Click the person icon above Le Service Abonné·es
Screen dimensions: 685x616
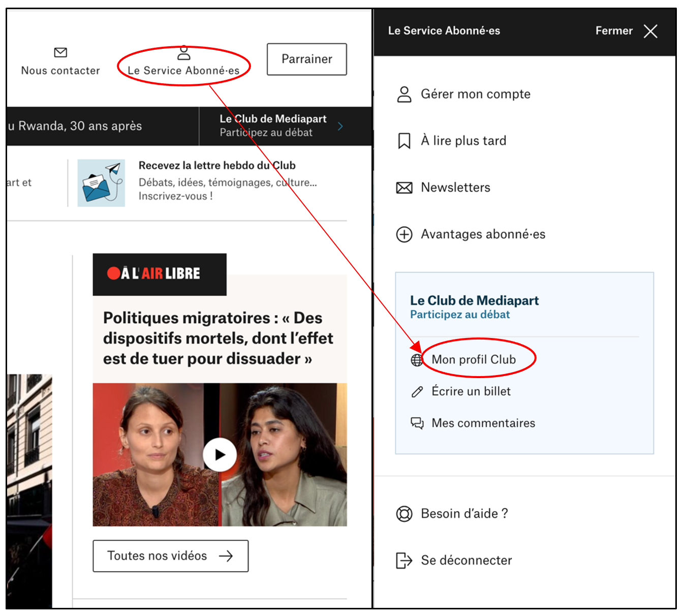pyautogui.click(x=184, y=53)
